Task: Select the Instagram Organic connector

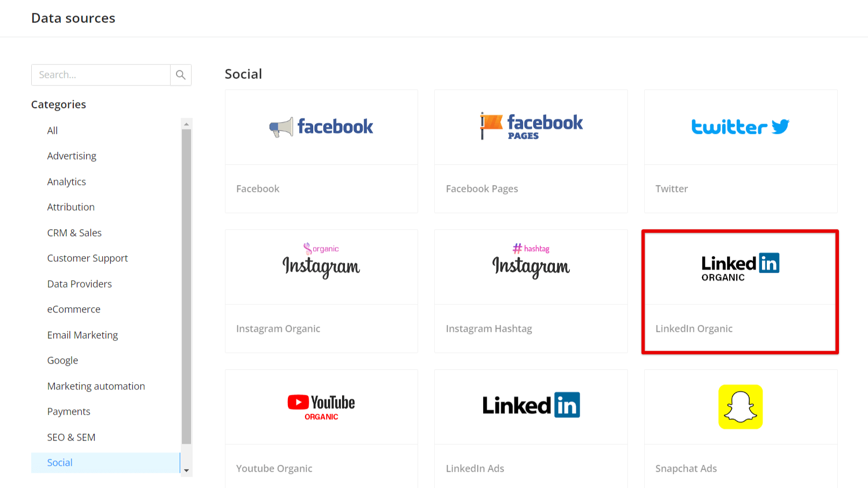Action: [x=321, y=291]
